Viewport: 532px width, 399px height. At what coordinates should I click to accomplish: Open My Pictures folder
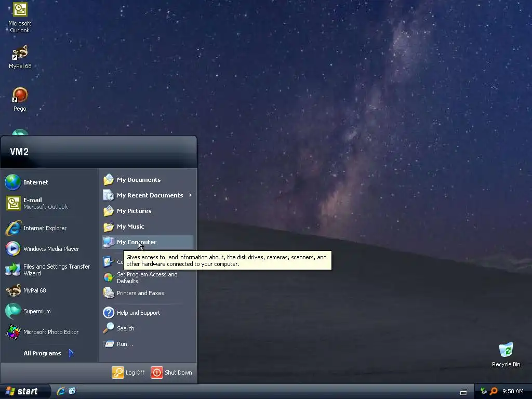pyautogui.click(x=148, y=211)
